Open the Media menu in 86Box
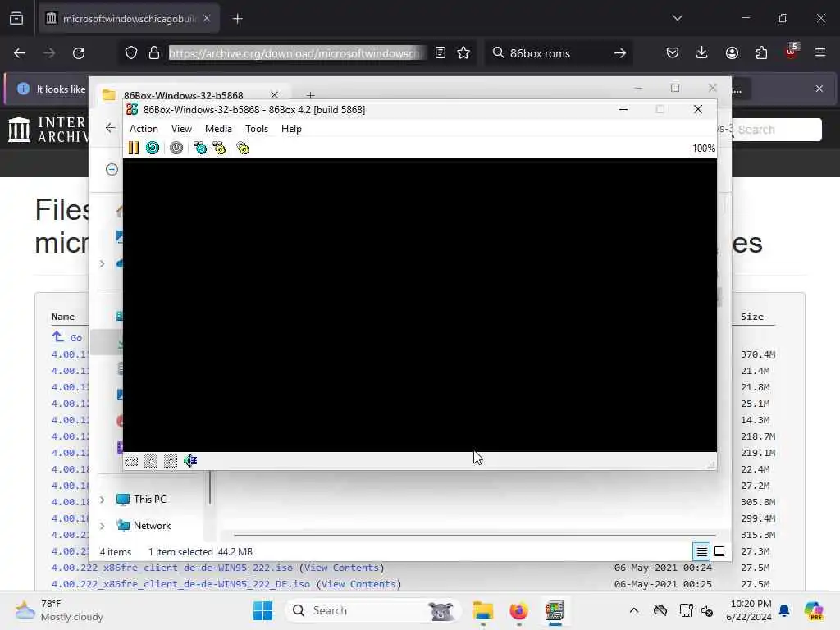This screenshot has height=630, width=840. pos(218,129)
